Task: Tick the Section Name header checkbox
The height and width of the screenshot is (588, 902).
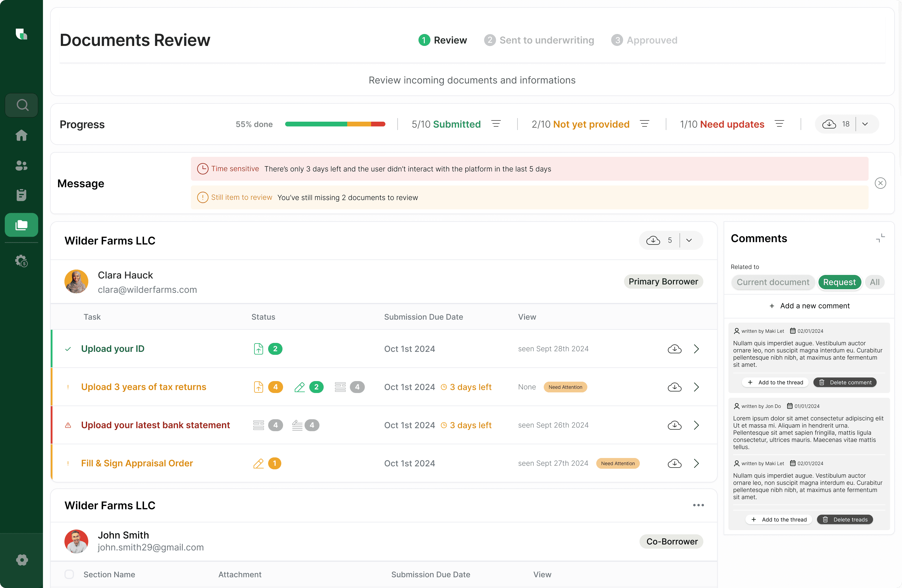Action: [69, 574]
